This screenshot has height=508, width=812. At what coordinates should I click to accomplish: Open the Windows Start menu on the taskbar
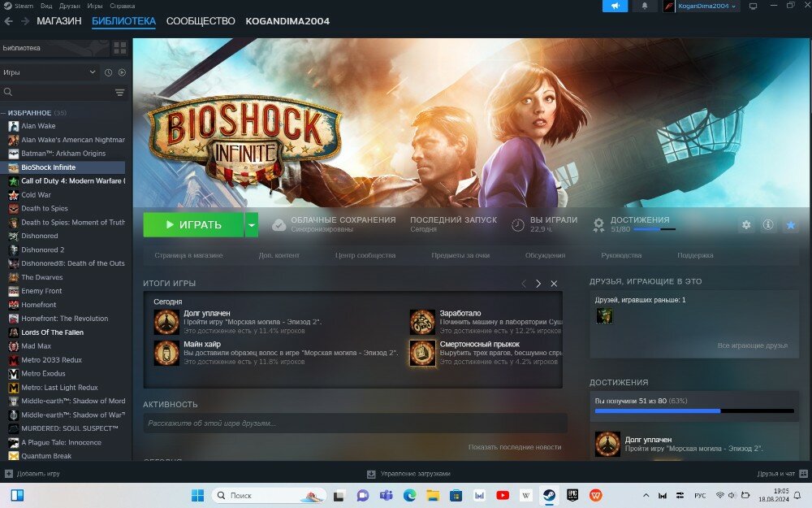pos(197,496)
